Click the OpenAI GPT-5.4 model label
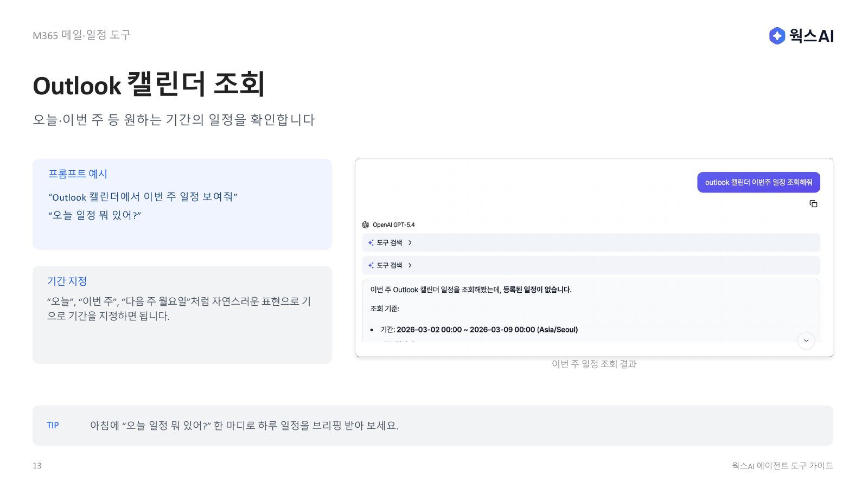The height and width of the screenshot is (488, 868). [x=394, y=225]
